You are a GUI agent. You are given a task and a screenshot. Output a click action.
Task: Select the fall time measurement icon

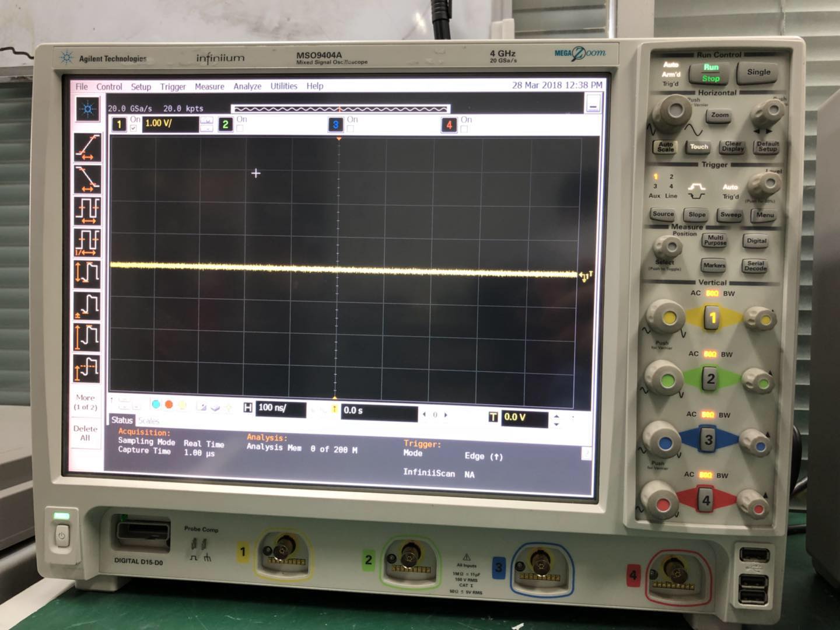click(87, 178)
